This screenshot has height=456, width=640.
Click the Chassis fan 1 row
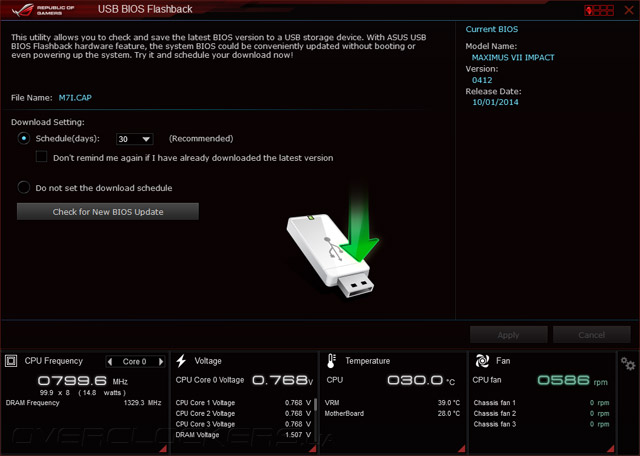click(x=541, y=403)
